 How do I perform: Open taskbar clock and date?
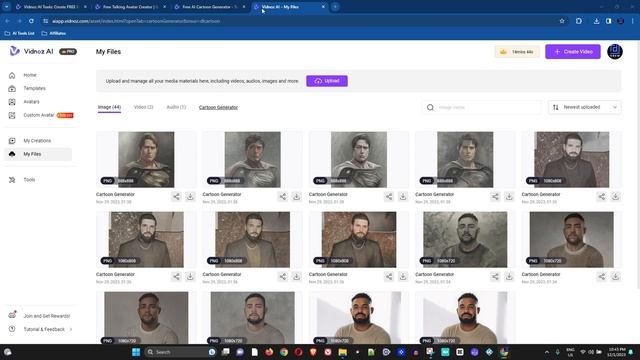(x=617, y=352)
